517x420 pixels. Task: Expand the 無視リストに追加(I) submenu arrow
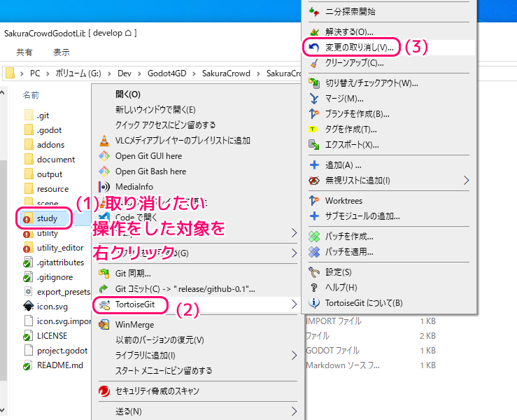[x=467, y=181]
